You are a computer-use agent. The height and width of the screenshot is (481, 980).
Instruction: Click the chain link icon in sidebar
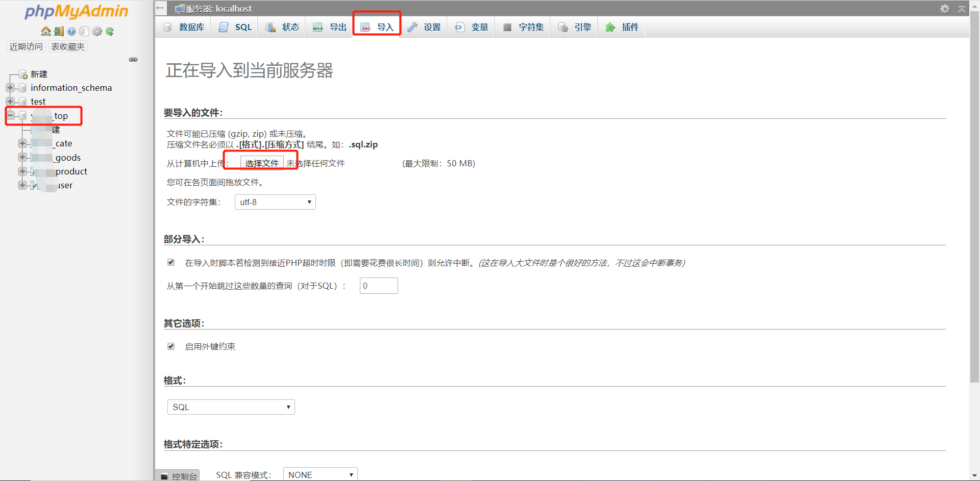(133, 60)
